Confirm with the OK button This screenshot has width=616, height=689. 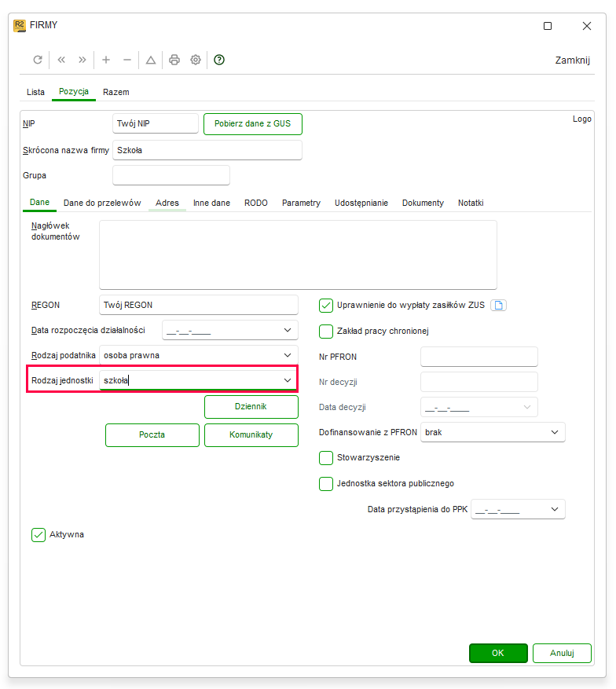498,654
